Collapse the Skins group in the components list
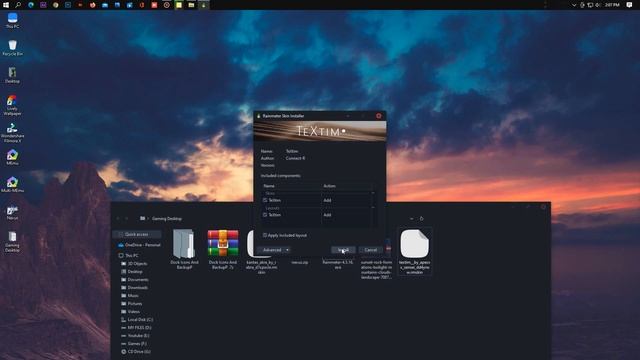 click(373, 193)
